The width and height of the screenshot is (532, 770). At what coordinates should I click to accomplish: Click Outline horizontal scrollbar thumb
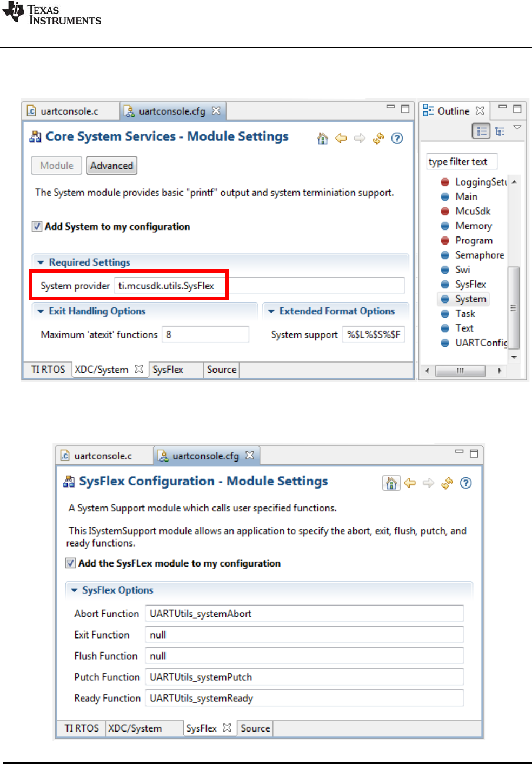tap(460, 371)
